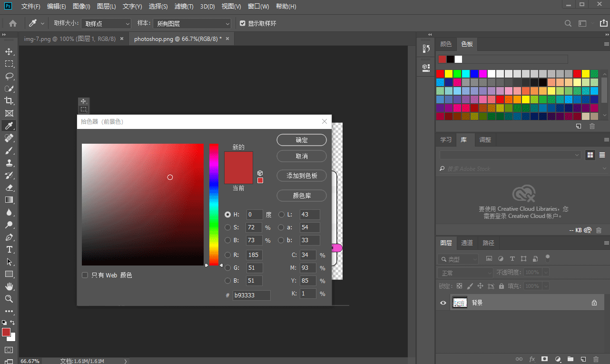Select the L lightness radio button
This screenshot has height=364, width=610.
[x=282, y=215]
